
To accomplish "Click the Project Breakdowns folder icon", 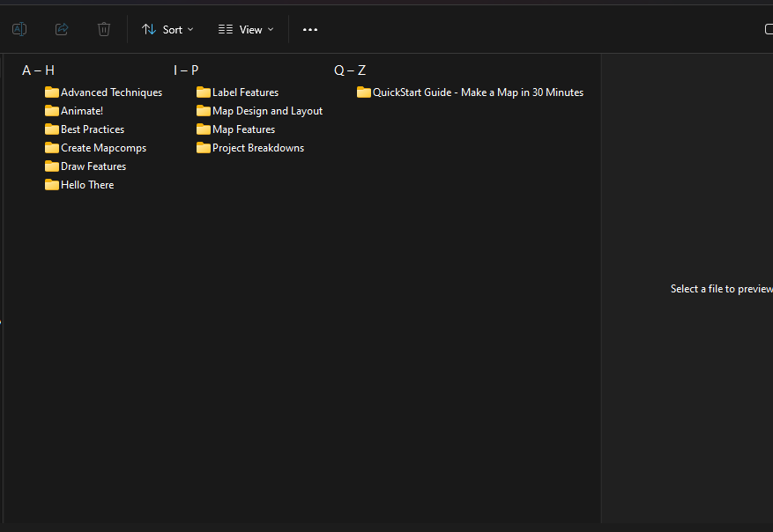I will point(204,148).
